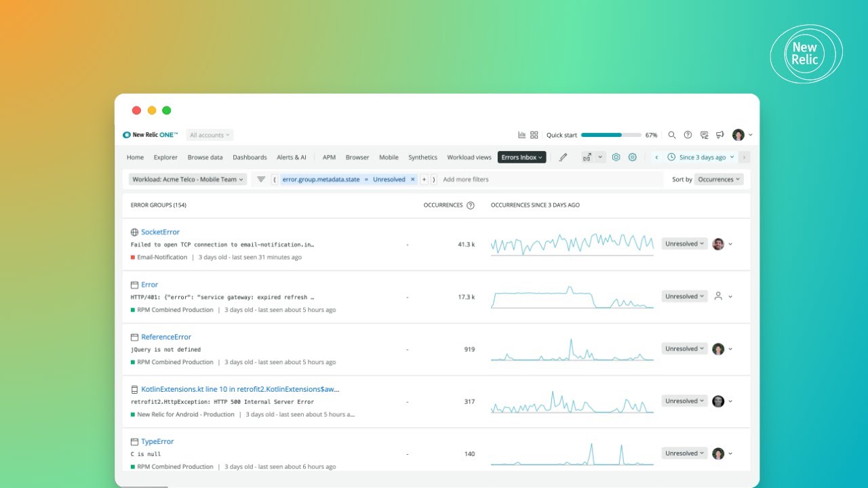Open Alerts & AI tab

[x=292, y=157]
